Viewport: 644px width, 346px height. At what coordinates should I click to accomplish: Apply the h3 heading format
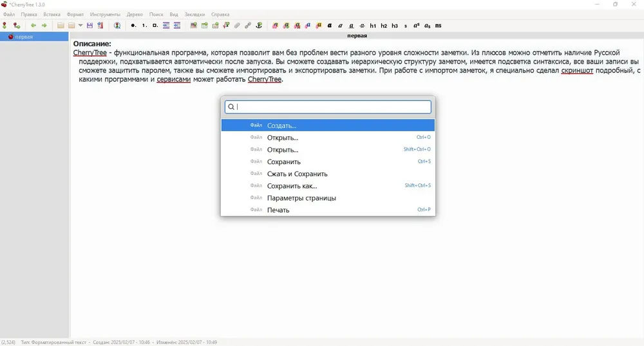pos(395,26)
